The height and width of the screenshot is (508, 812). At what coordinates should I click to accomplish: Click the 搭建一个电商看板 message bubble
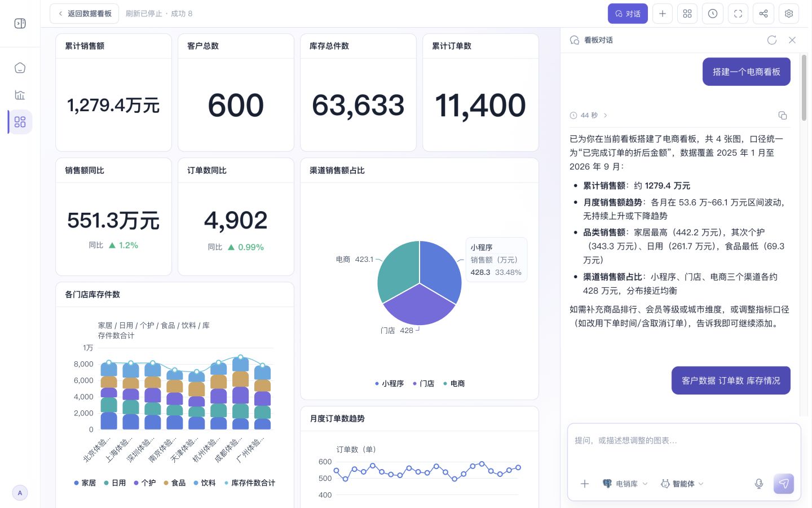(x=746, y=72)
